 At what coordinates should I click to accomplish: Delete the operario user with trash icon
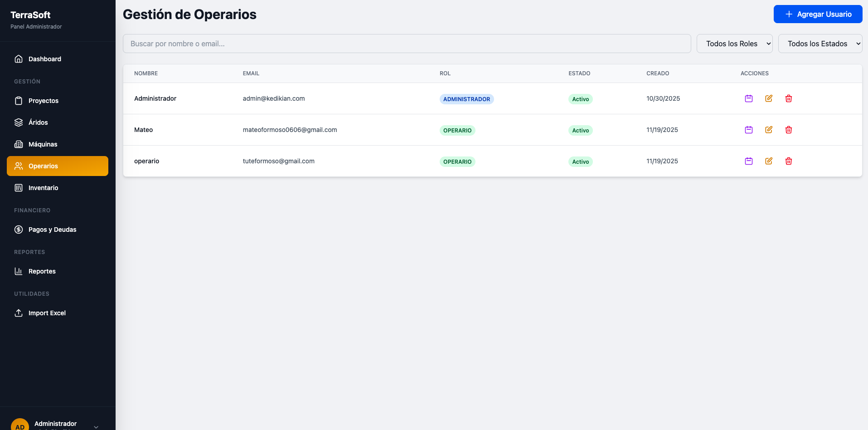pyautogui.click(x=788, y=161)
